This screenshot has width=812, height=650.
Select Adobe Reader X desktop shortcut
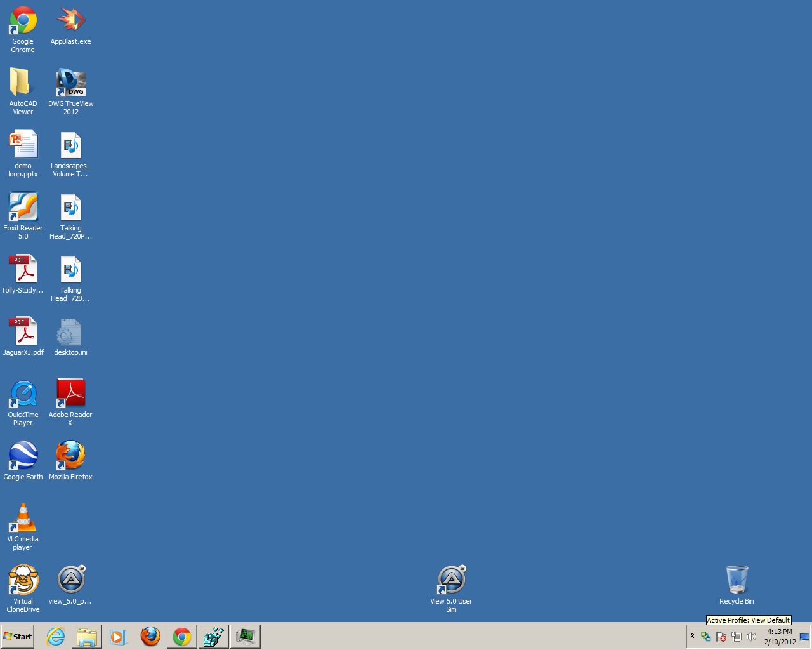coord(70,394)
